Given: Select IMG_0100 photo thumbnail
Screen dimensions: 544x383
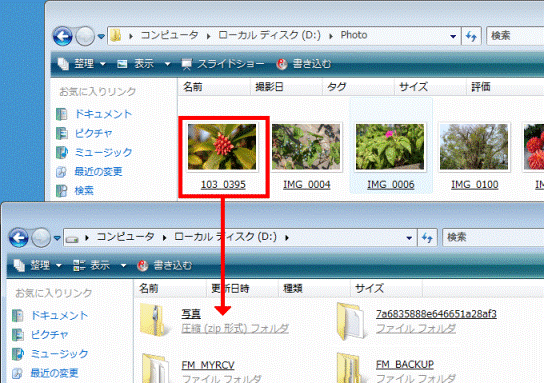Looking at the screenshot, I should click(474, 147).
